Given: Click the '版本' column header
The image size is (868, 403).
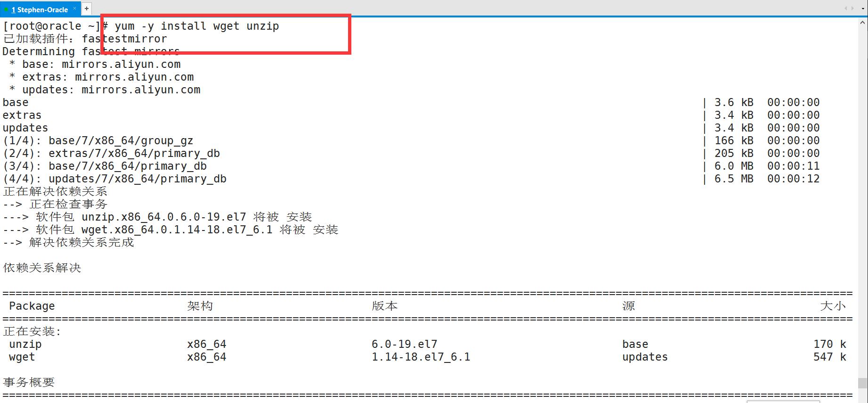Looking at the screenshot, I should click(385, 306).
